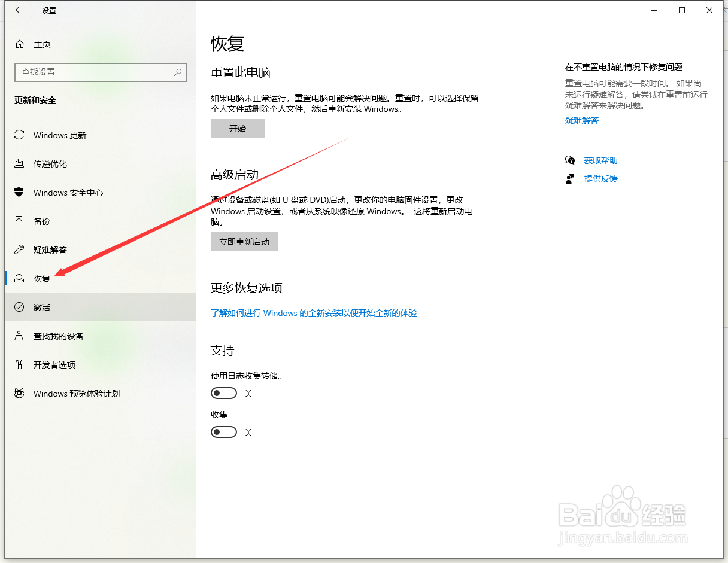728x563 pixels.
Task: Click the Delivery Optimization icon
Action: click(20, 164)
